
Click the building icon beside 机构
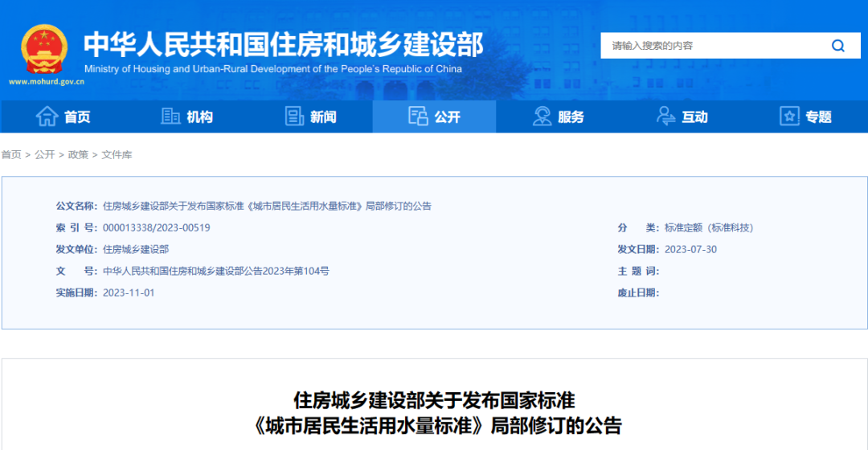coord(170,117)
